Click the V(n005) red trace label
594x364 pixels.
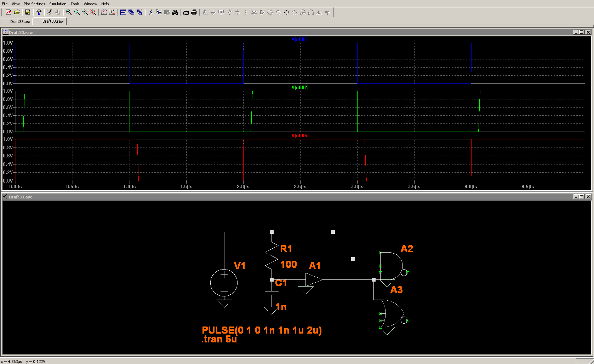(300, 135)
